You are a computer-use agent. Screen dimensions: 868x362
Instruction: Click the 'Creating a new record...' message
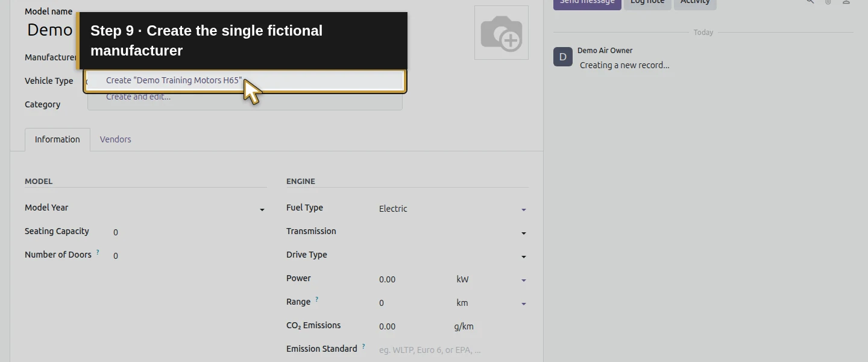[x=624, y=65]
